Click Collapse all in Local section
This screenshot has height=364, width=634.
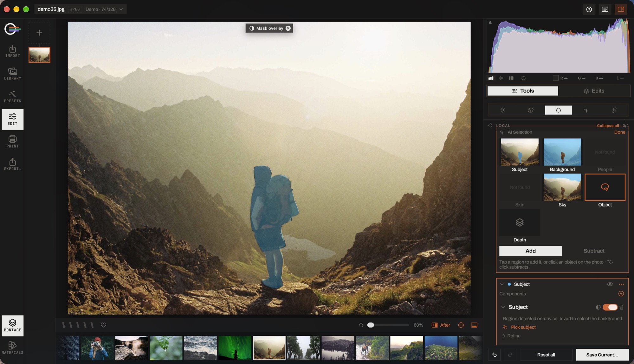(x=608, y=125)
